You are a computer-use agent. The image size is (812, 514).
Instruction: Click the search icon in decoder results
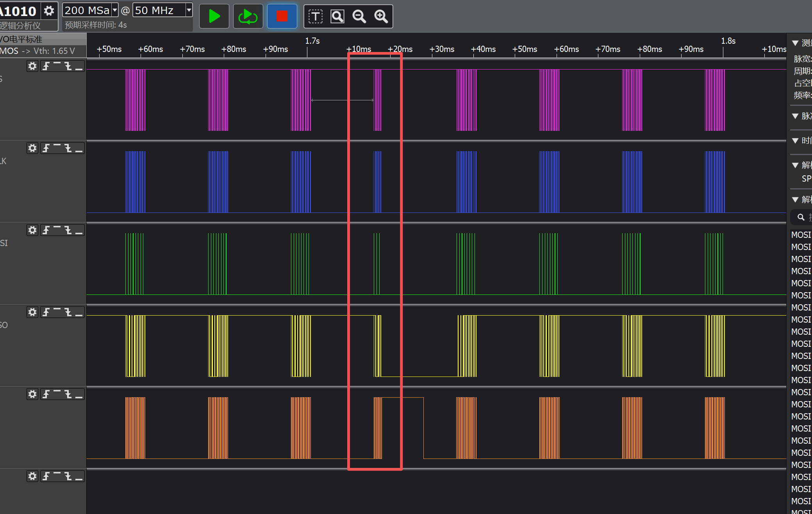click(x=801, y=217)
